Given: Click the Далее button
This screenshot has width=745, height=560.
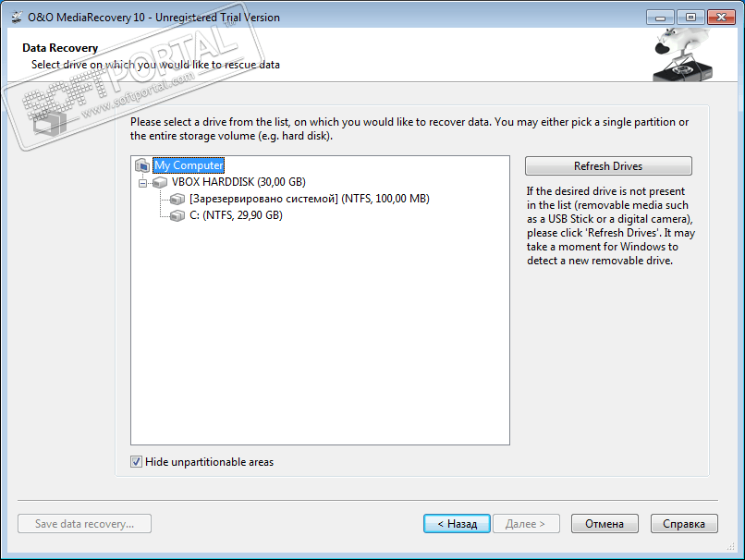Looking at the screenshot, I should pyautogui.click(x=526, y=523).
